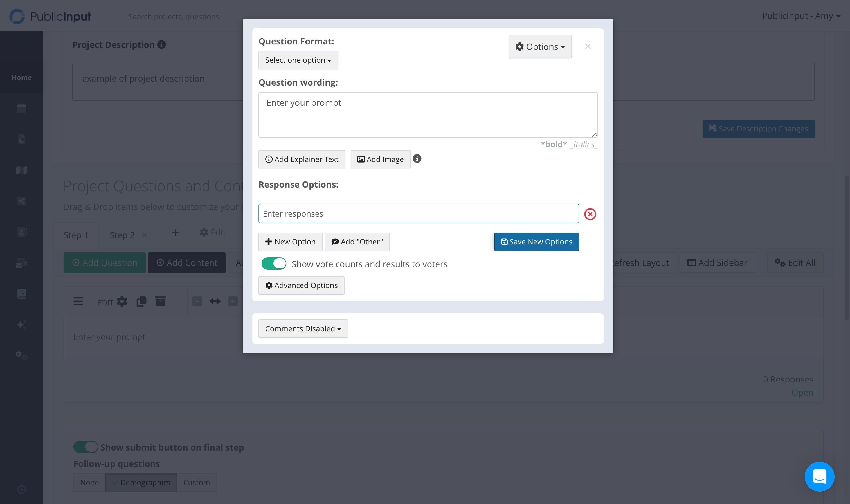The image size is (850, 504).
Task: Expand the Options gear dropdown
Action: (x=539, y=46)
